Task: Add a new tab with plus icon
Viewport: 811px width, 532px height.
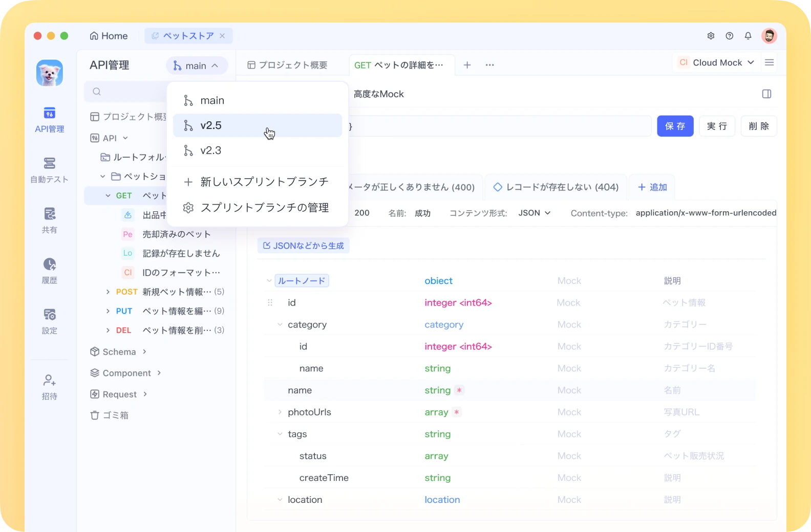Action: click(x=467, y=65)
